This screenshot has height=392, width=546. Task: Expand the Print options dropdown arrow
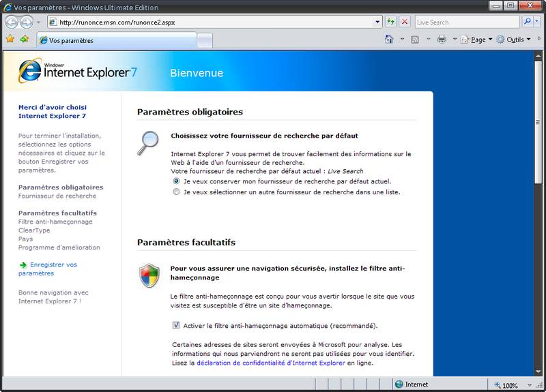[455, 40]
